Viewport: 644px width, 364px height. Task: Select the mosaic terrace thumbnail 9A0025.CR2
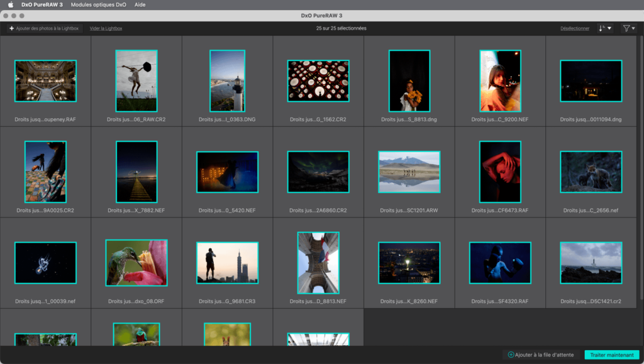(x=45, y=172)
